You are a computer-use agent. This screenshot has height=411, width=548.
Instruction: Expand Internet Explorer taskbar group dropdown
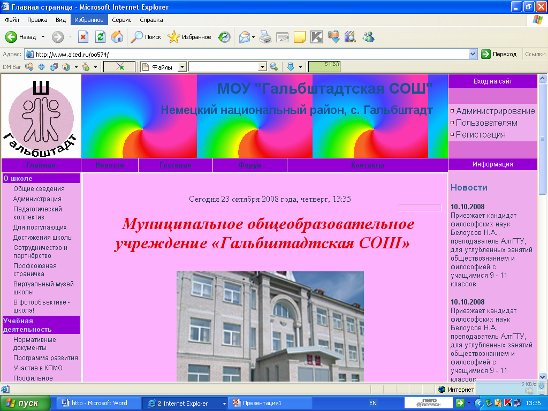(224, 403)
